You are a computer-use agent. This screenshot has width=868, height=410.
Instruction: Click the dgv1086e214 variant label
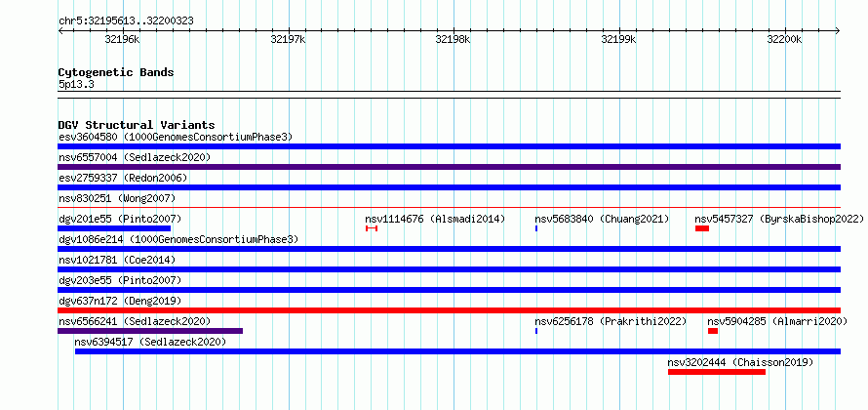point(178,239)
